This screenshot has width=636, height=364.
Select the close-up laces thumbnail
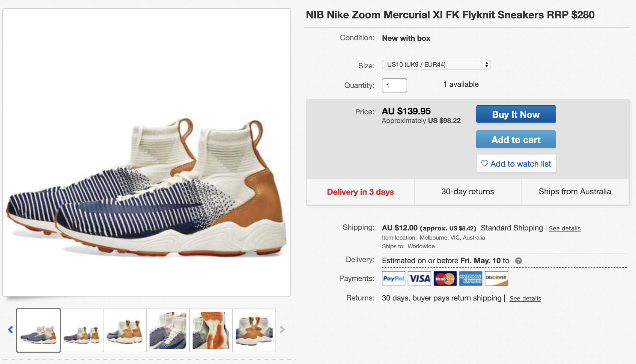point(168,330)
